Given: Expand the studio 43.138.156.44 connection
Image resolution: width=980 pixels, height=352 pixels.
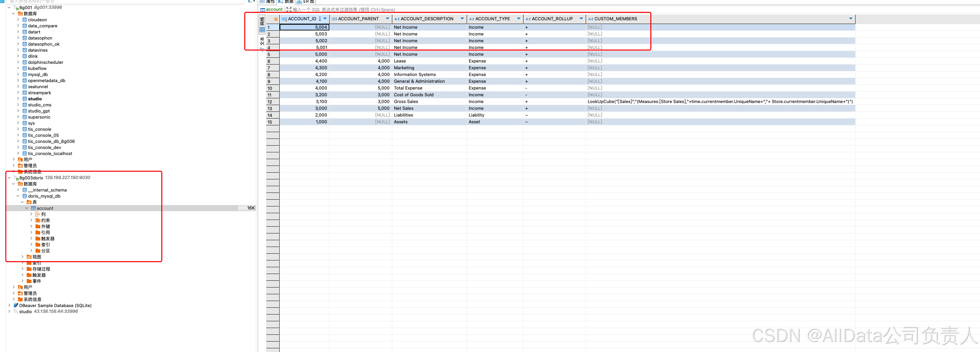Looking at the screenshot, I should pos(9,311).
